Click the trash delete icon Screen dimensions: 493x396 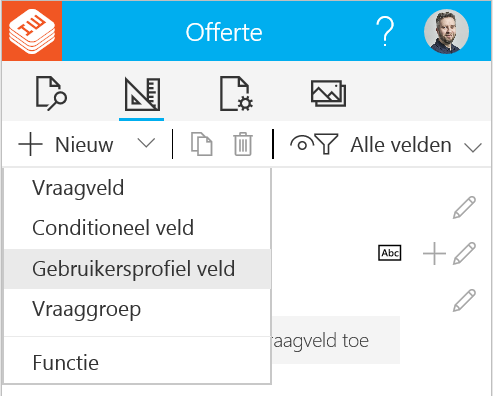pos(243,144)
